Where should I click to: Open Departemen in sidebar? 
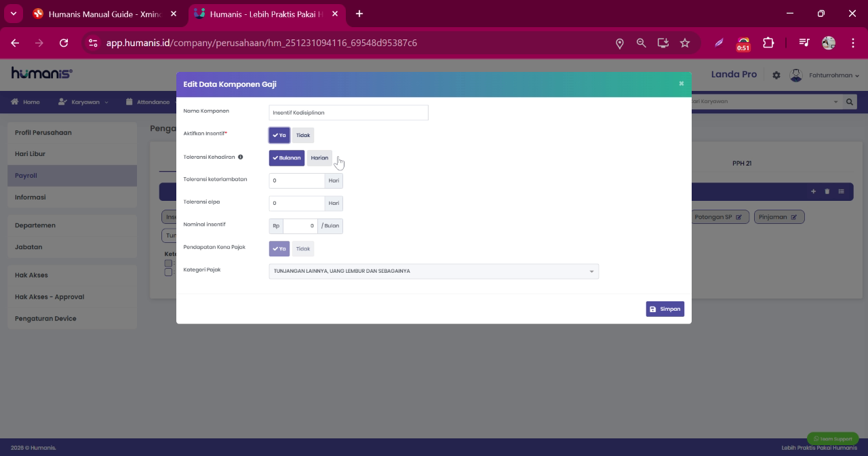tap(72, 225)
